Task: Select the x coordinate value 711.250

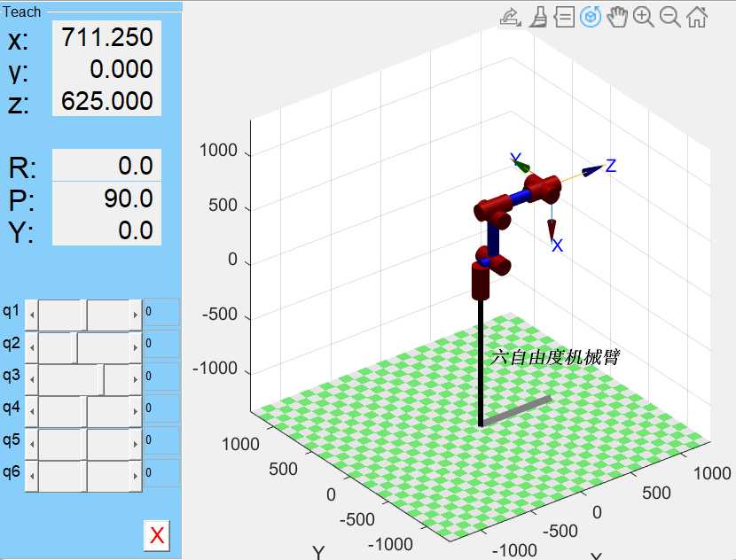Action: click(106, 37)
